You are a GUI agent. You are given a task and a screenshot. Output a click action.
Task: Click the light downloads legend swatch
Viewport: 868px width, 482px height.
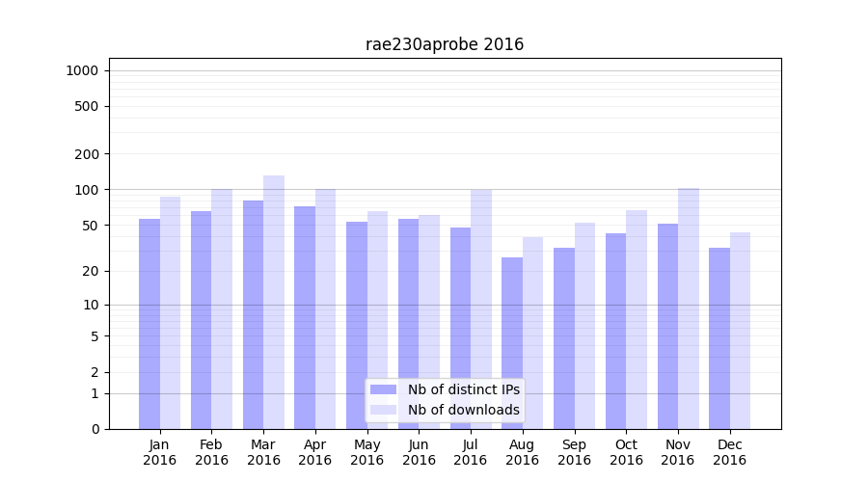click(x=383, y=410)
